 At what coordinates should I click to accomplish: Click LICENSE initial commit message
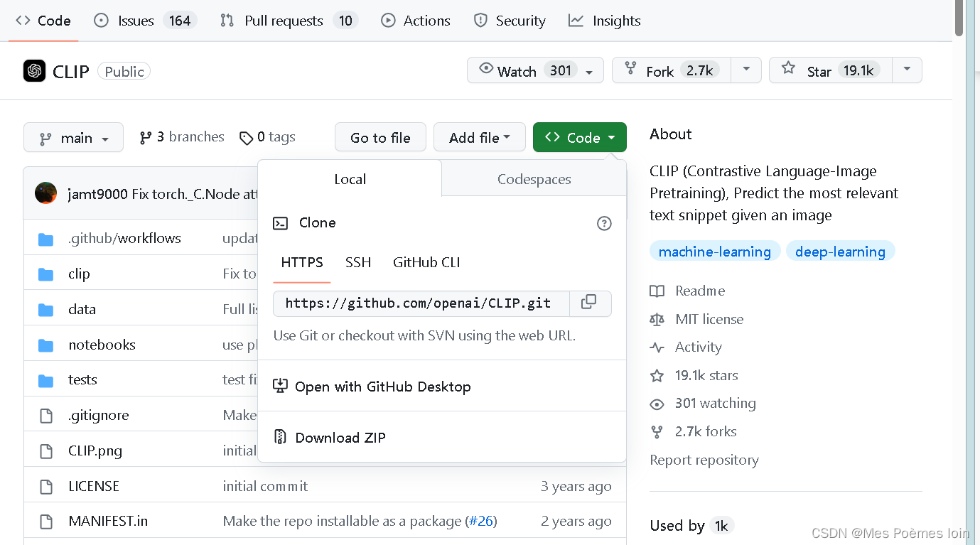click(265, 486)
